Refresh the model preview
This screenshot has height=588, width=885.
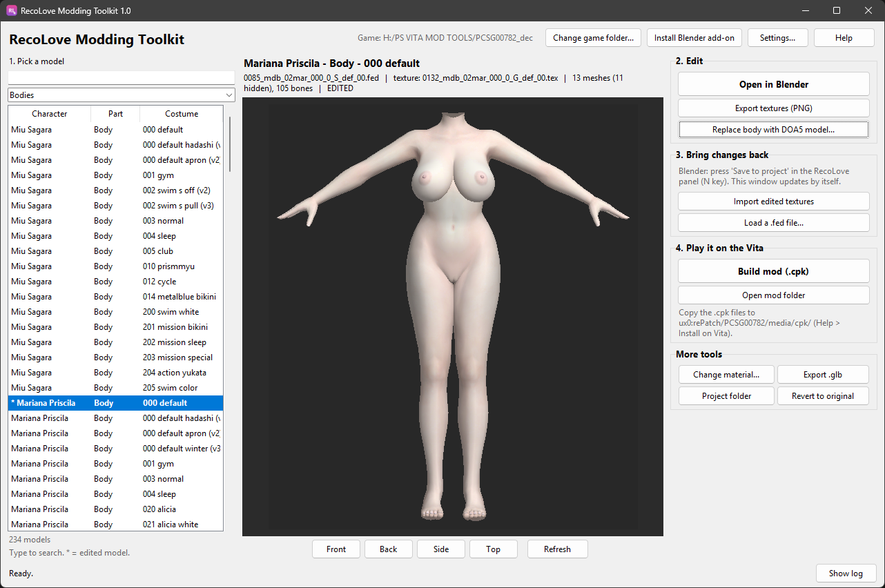pyautogui.click(x=557, y=549)
